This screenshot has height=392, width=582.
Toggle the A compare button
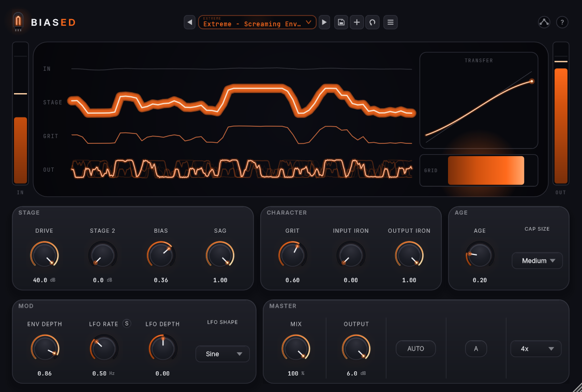[x=476, y=349]
